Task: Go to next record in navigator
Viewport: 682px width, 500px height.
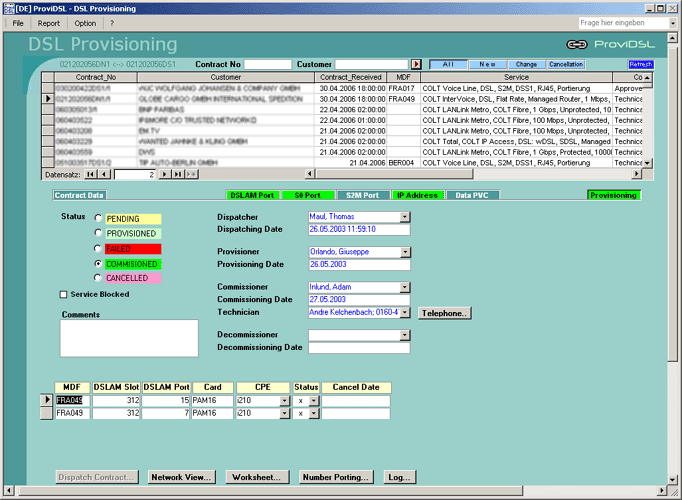Action: (166, 174)
